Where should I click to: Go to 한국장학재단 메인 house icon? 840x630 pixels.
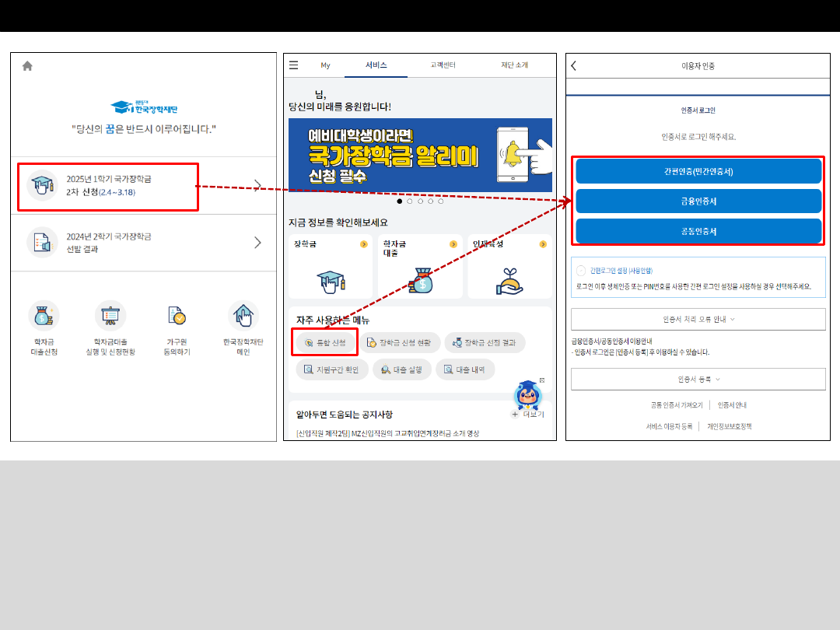click(243, 316)
